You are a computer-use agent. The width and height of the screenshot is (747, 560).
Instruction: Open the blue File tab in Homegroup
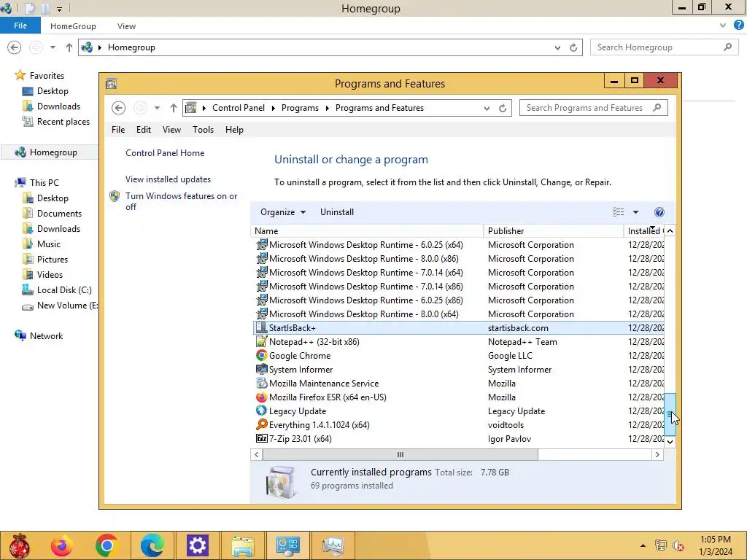20,26
